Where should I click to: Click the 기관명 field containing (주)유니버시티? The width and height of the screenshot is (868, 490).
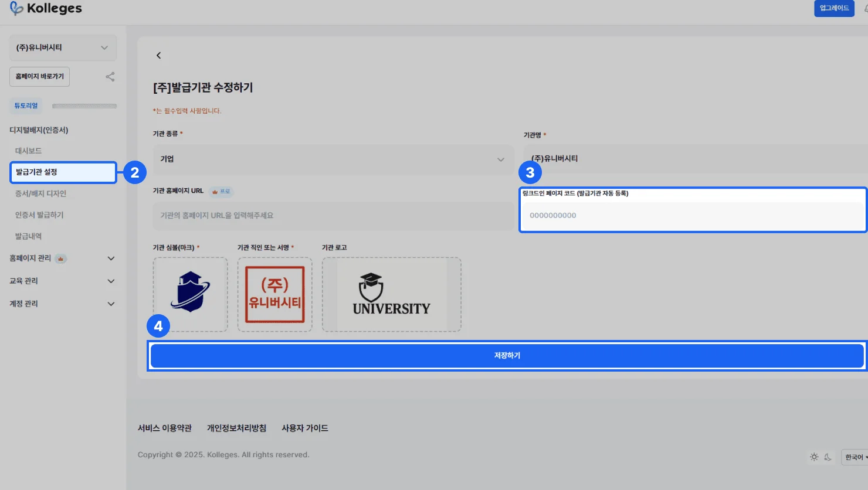[696, 159]
